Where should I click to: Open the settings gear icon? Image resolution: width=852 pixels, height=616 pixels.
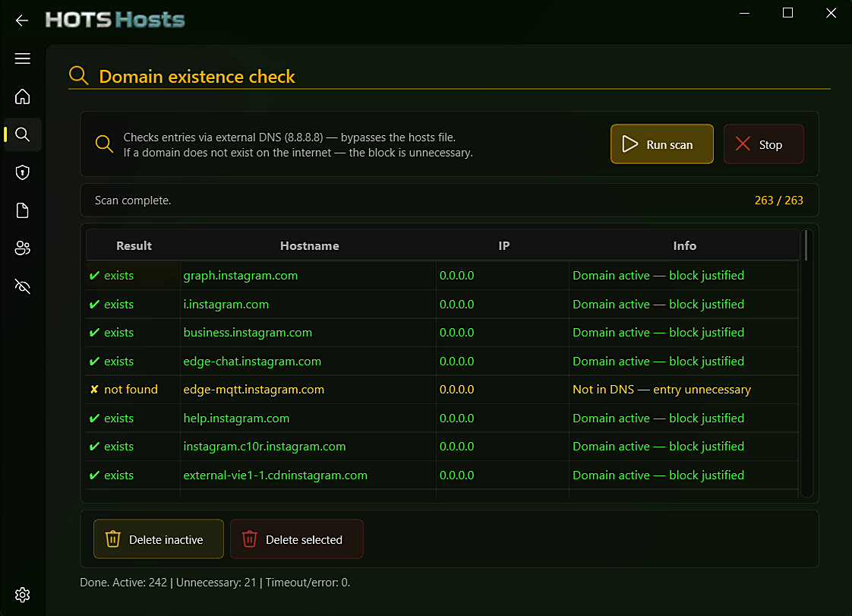(22, 595)
